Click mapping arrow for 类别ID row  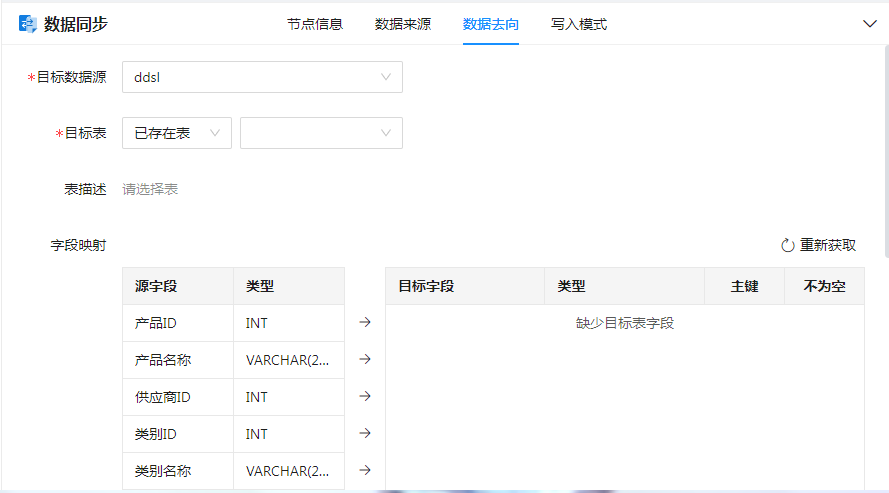pos(365,433)
